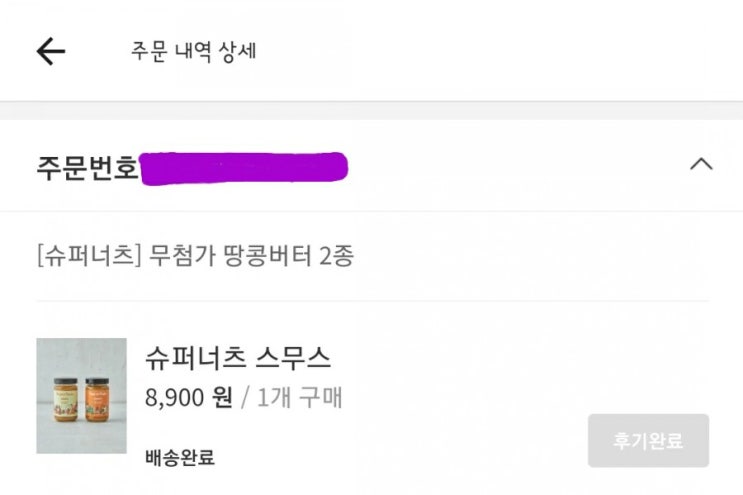Tap the 1개 구매 quantity text
The image size is (743, 495).
[299, 397]
